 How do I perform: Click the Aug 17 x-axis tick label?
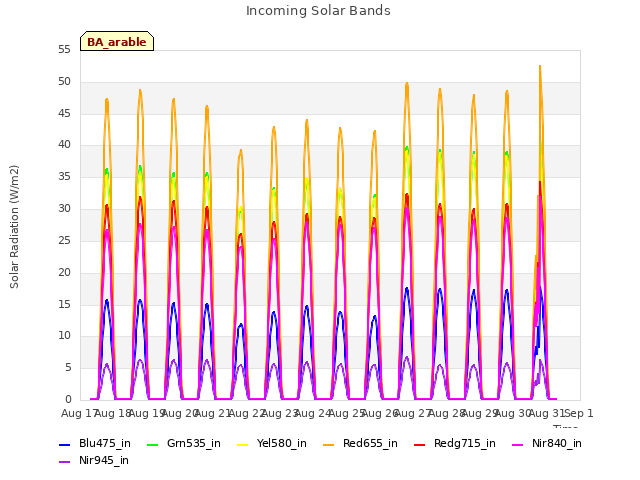click(x=79, y=413)
